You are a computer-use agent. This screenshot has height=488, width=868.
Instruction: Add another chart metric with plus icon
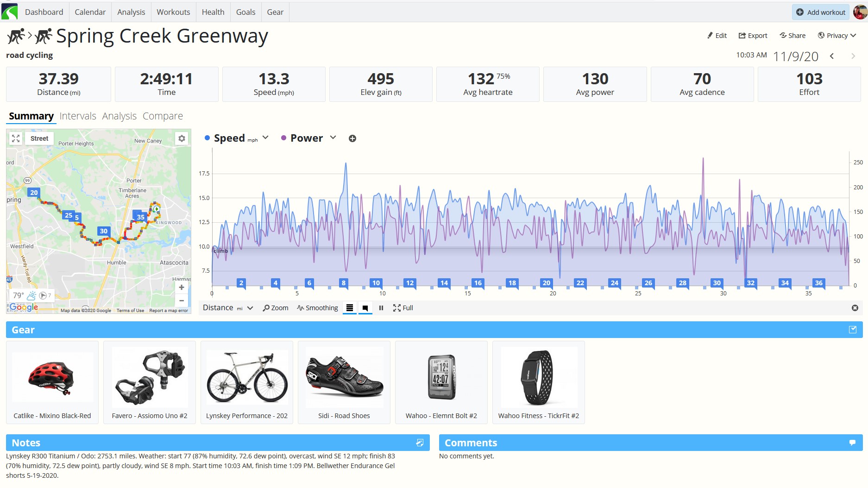coord(352,138)
